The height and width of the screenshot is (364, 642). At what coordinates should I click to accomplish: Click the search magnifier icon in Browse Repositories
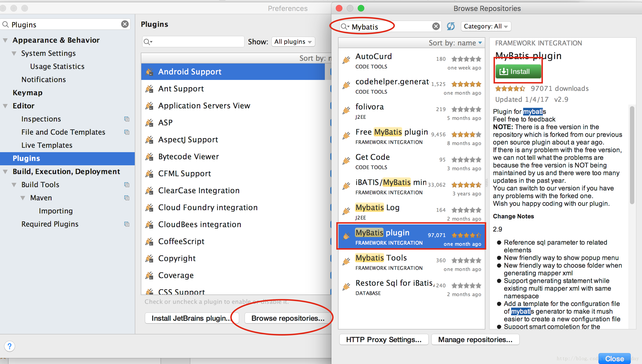[344, 27]
